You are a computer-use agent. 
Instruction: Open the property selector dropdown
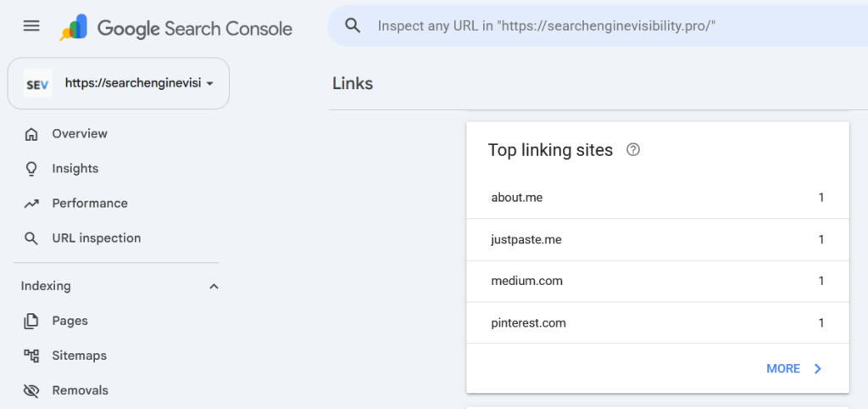coord(119,83)
